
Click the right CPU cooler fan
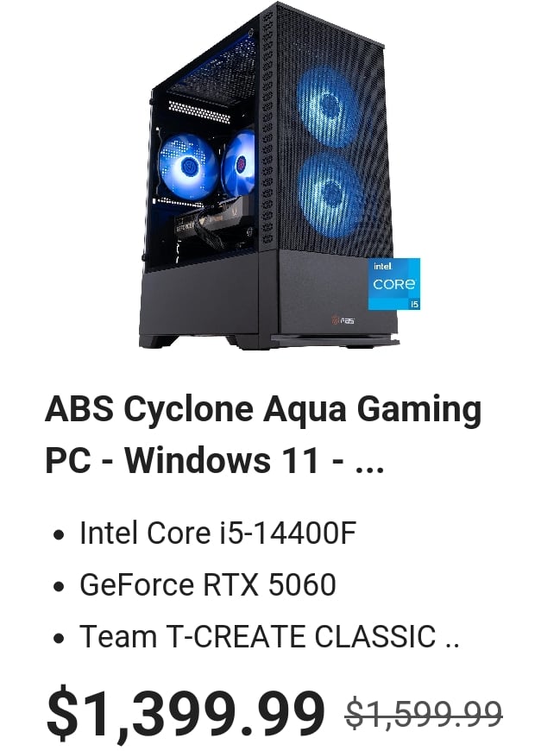coord(238,163)
